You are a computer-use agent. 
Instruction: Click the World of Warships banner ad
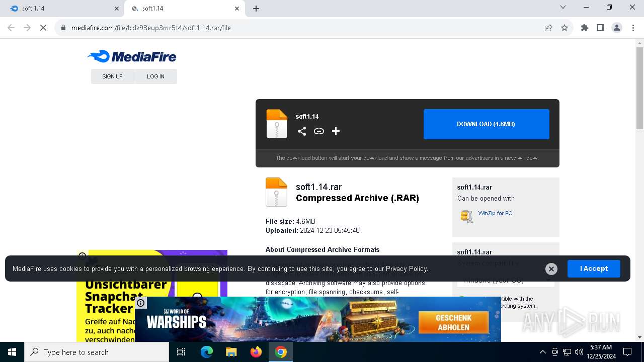[x=318, y=319]
